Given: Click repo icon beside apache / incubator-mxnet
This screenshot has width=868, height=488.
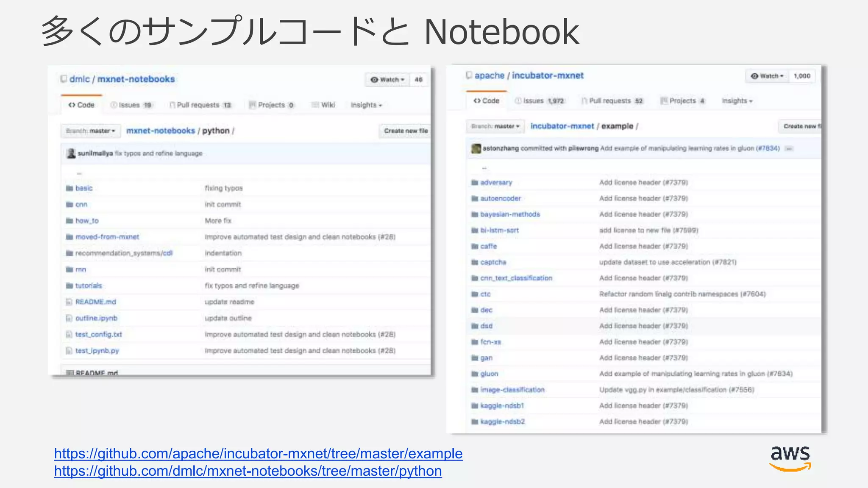Looking at the screenshot, I should (x=469, y=75).
